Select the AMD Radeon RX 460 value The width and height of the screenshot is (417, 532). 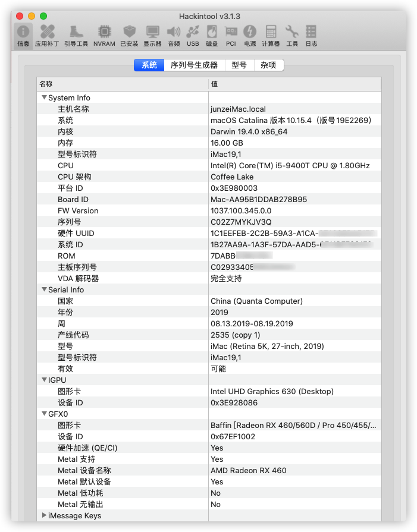pyautogui.click(x=249, y=470)
